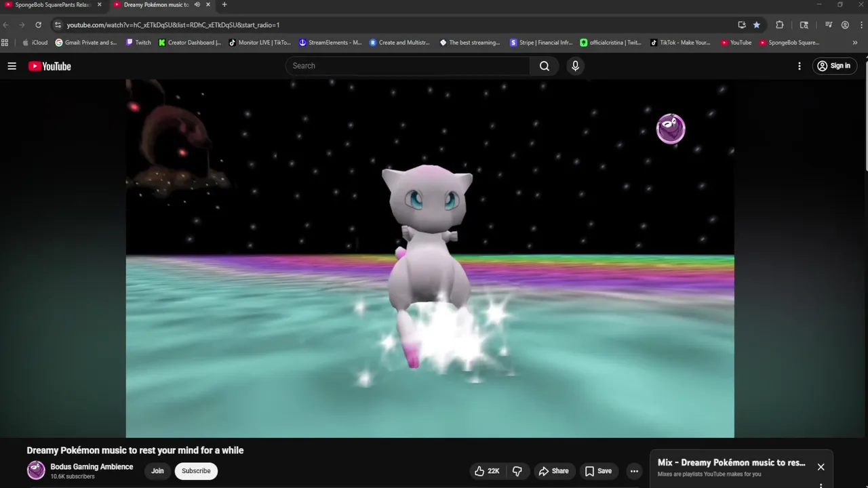View site information icon in address bar
Screen dimensions: 868x488
(58, 25)
